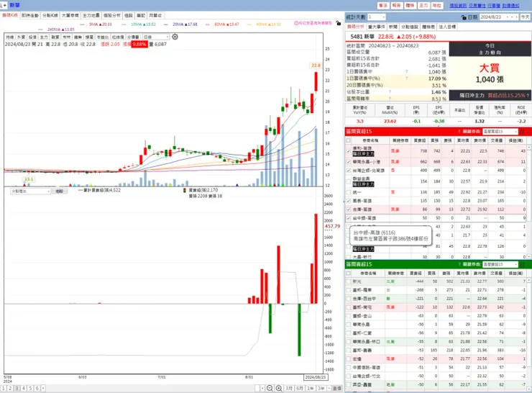Viewport: 532px width, 393px height.
Task: Toggle checkbox for 新光 seller row
Action: point(349,281)
